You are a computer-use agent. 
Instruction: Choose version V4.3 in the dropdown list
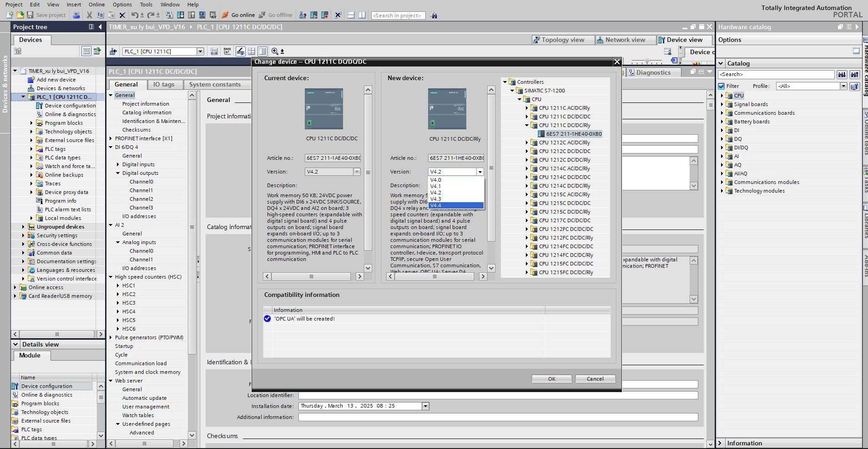(x=455, y=199)
